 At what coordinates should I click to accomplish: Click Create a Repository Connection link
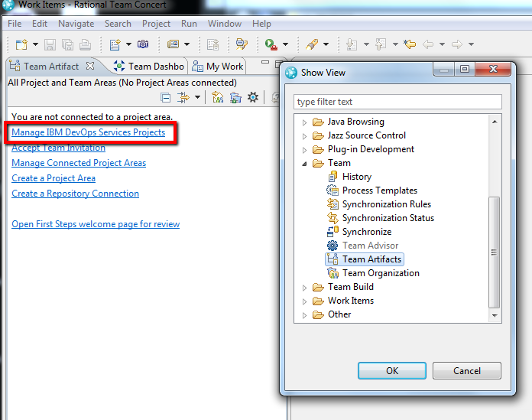pyautogui.click(x=76, y=194)
